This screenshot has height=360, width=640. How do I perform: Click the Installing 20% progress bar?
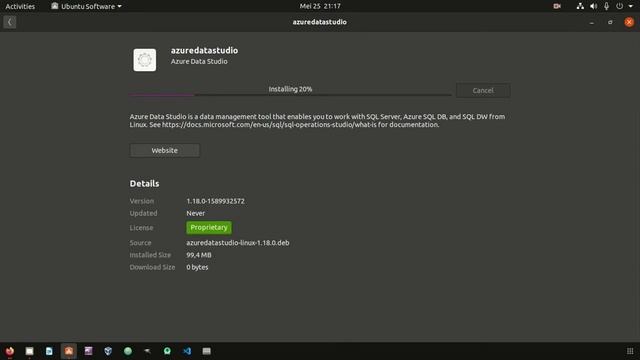click(x=290, y=94)
